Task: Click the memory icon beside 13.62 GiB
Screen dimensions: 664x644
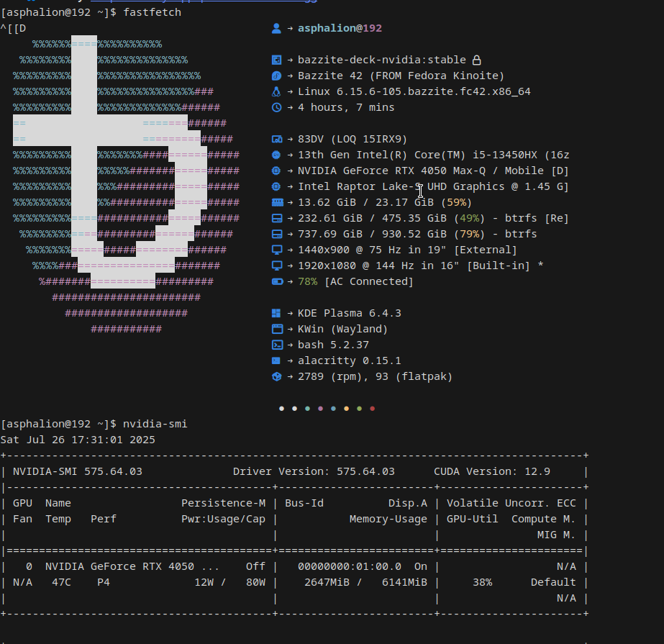Action: (278, 202)
